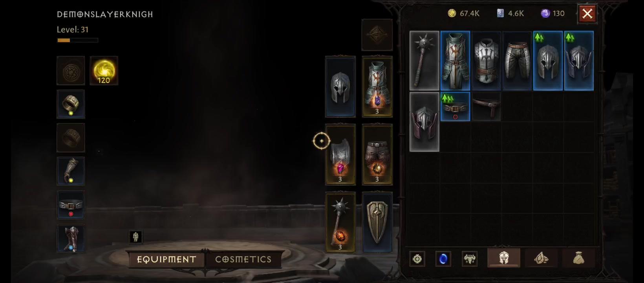Screen dimensions: 644x283
Task: Select the equipped helmet slot
Action: pos(340,86)
